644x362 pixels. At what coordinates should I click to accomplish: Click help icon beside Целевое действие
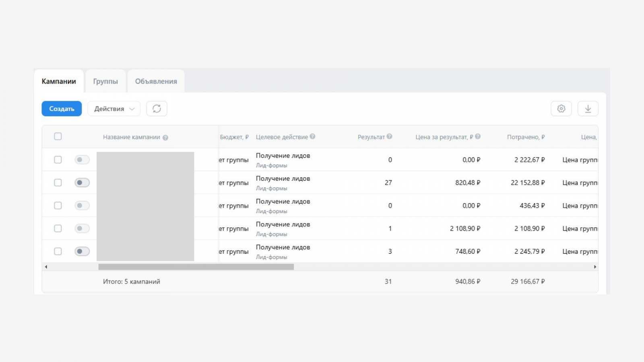(x=312, y=137)
